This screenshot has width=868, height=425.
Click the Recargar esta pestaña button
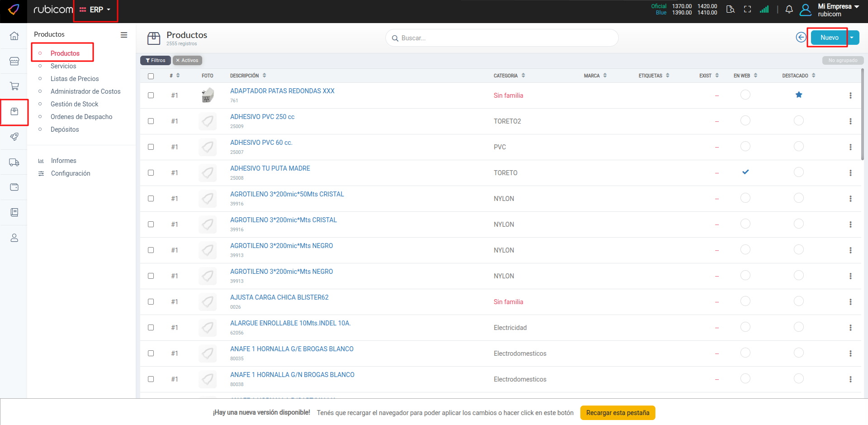coord(617,413)
